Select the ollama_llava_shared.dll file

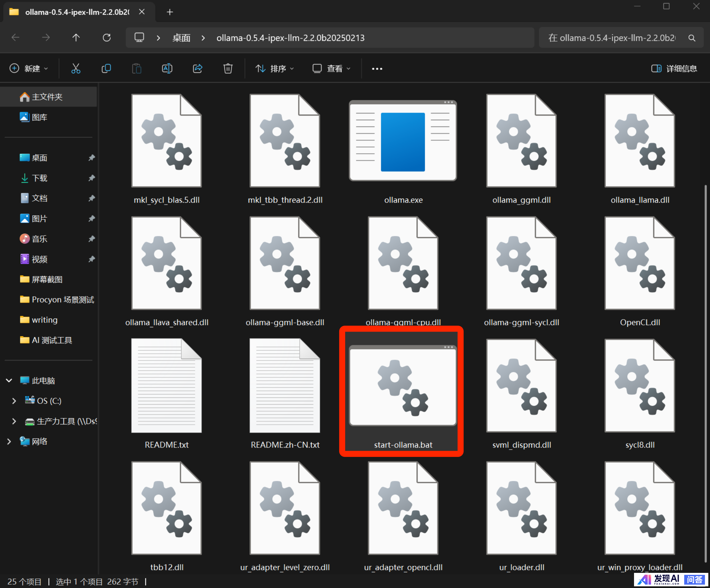pyautogui.click(x=167, y=272)
